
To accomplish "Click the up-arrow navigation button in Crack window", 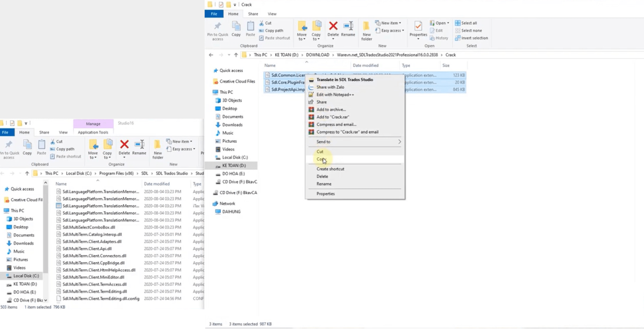I will [236, 55].
